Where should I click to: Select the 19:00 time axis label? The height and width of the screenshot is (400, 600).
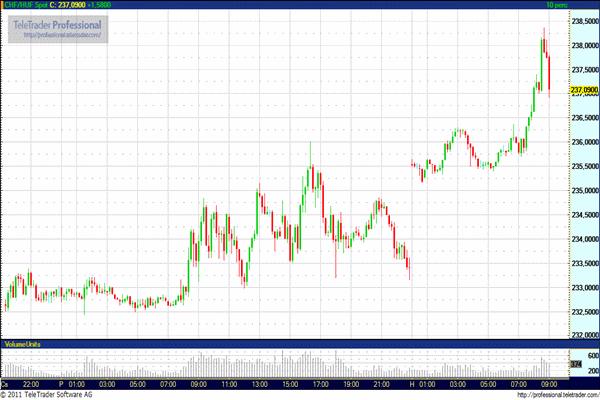[x=351, y=383]
